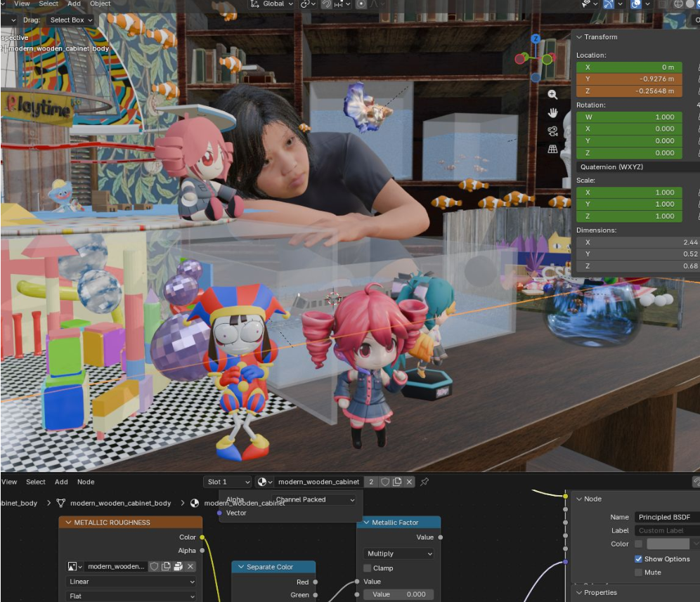Open the Flat projection dropdown

click(131, 596)
